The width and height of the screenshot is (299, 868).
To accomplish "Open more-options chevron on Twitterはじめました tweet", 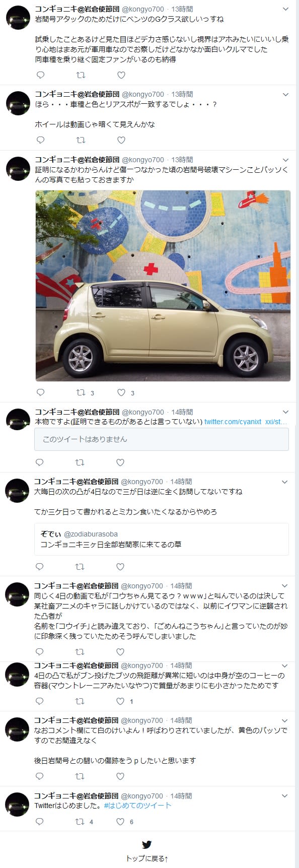I will point(285,796).
